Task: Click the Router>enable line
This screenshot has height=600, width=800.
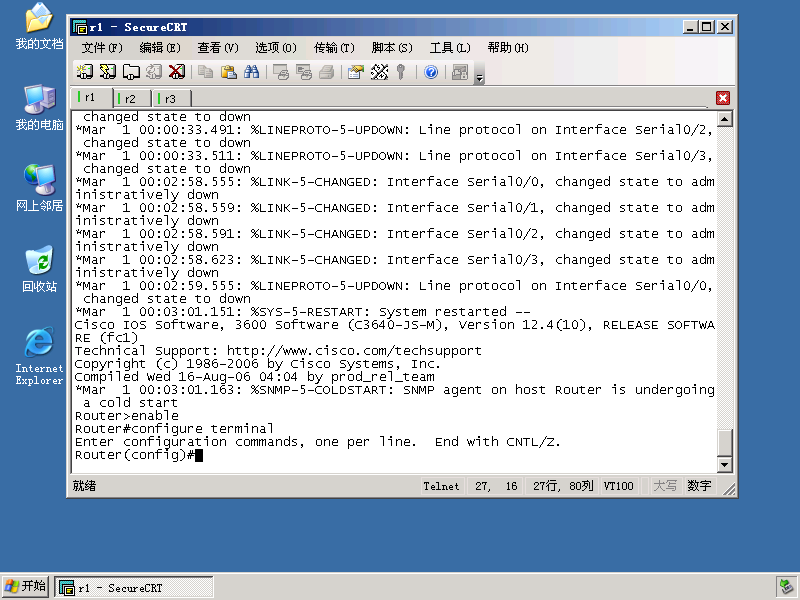Action: tap(127, 416)
